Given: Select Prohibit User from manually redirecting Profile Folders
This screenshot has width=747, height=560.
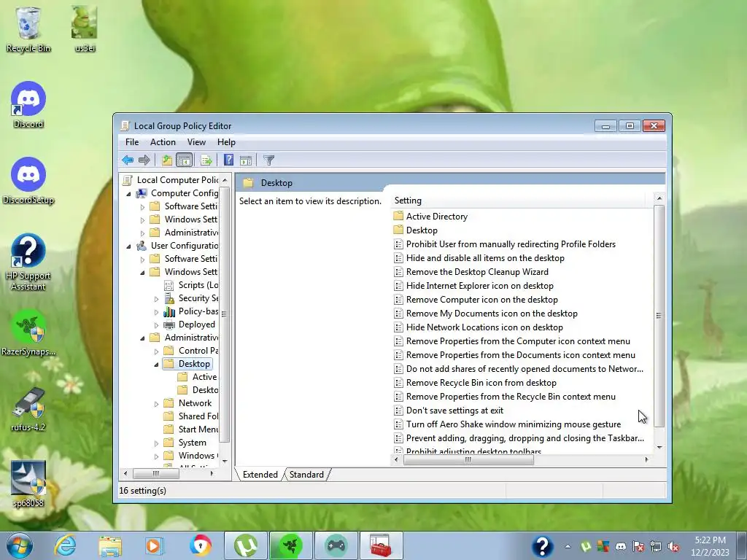Looking at the screenshot, I should point(511,244).
